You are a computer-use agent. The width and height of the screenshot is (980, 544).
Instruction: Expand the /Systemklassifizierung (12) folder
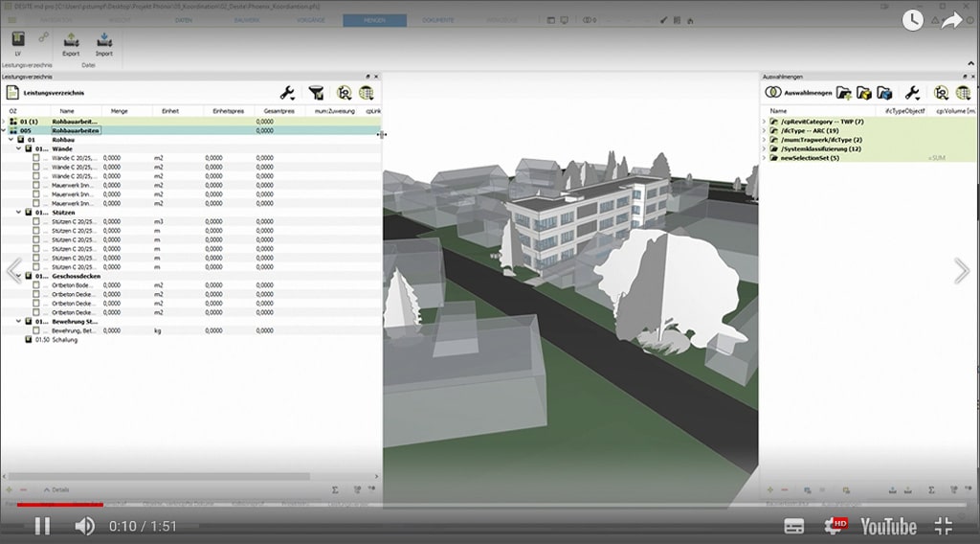click(764, 148)
